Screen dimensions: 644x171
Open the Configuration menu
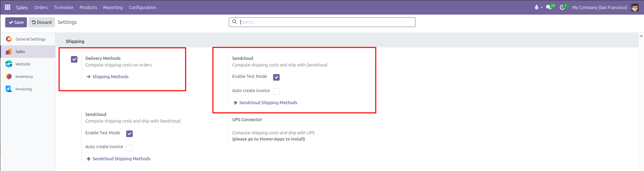tap(142, 7)
